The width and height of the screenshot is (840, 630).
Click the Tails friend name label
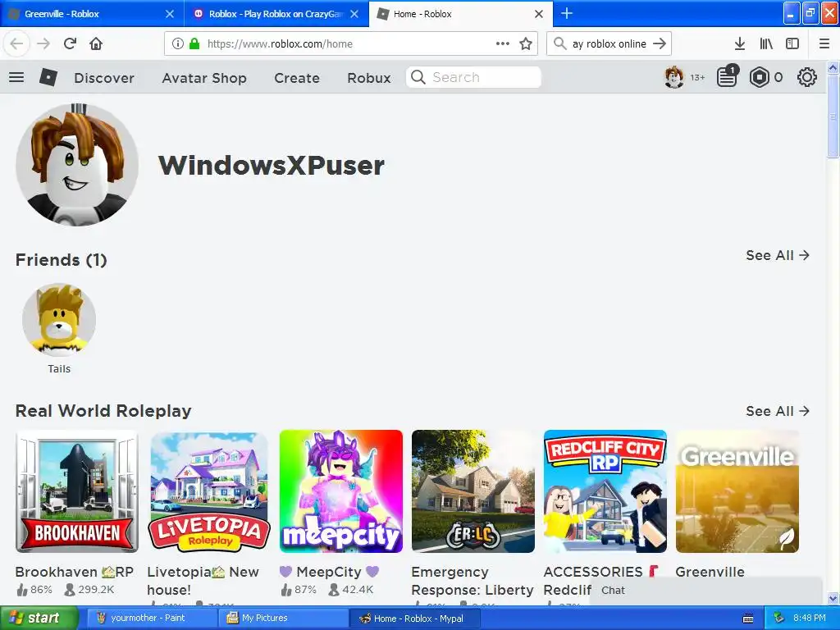click(59, 368)
